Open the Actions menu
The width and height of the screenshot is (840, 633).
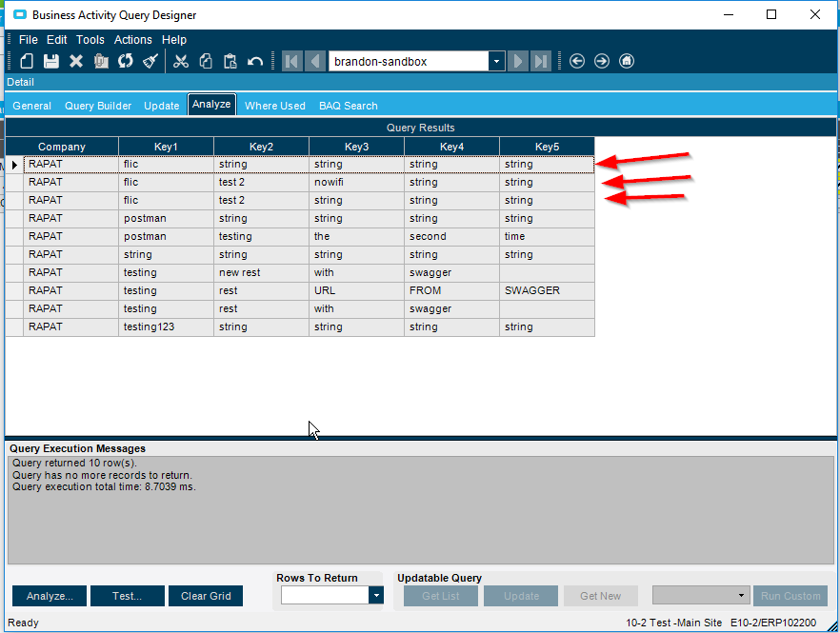coord(132,40)
